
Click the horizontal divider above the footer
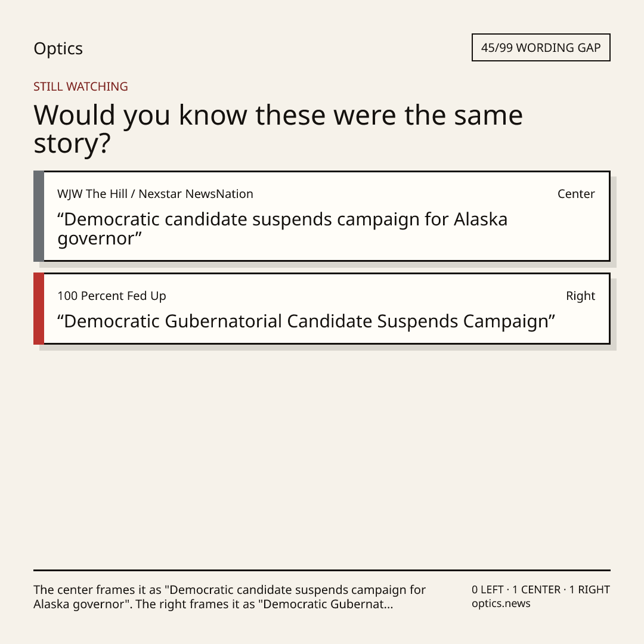[322, 570]
